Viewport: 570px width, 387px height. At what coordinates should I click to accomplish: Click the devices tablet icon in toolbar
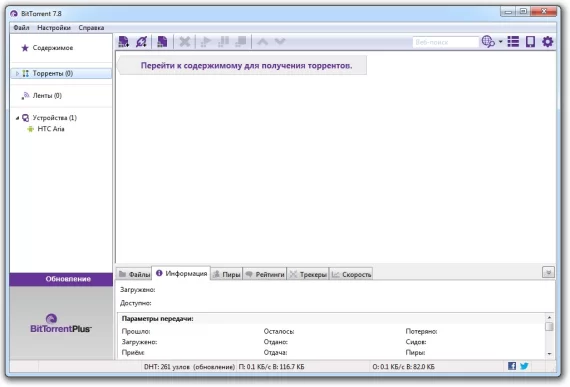tap(530, 42)
